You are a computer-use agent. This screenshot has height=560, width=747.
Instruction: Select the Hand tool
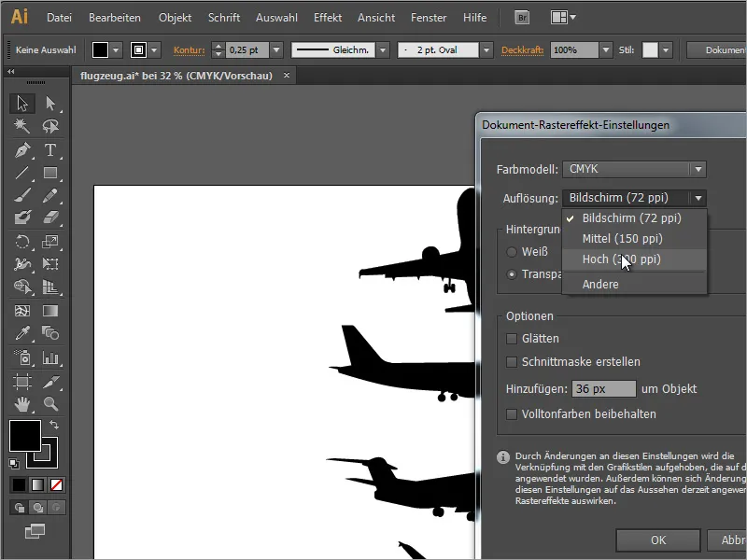[21, 404]
